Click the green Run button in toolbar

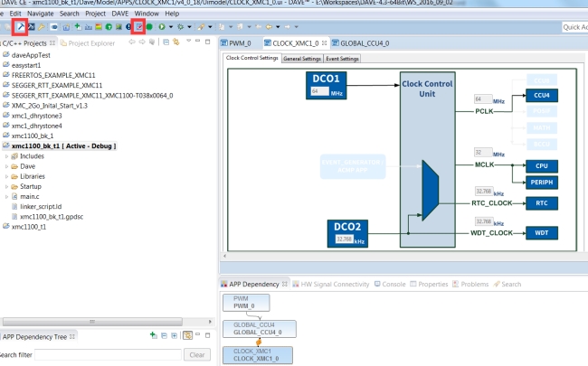pos(162,27)
